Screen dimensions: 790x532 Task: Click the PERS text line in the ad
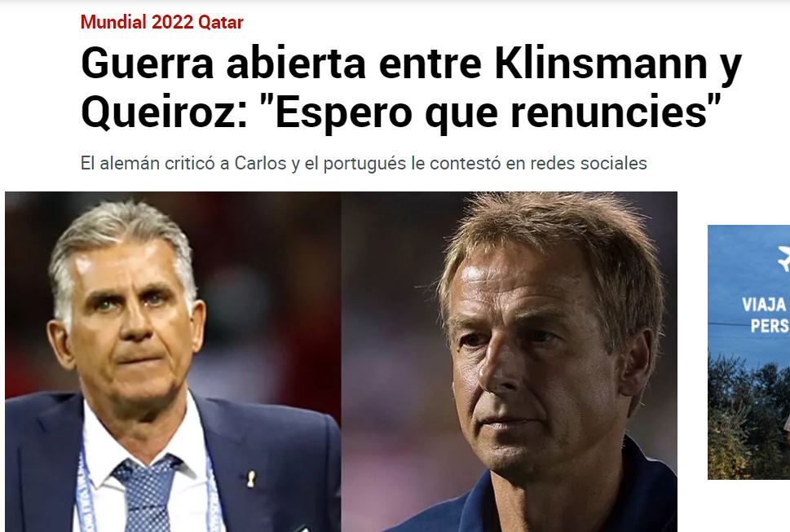pyautogui.click(x=770, y=326)
